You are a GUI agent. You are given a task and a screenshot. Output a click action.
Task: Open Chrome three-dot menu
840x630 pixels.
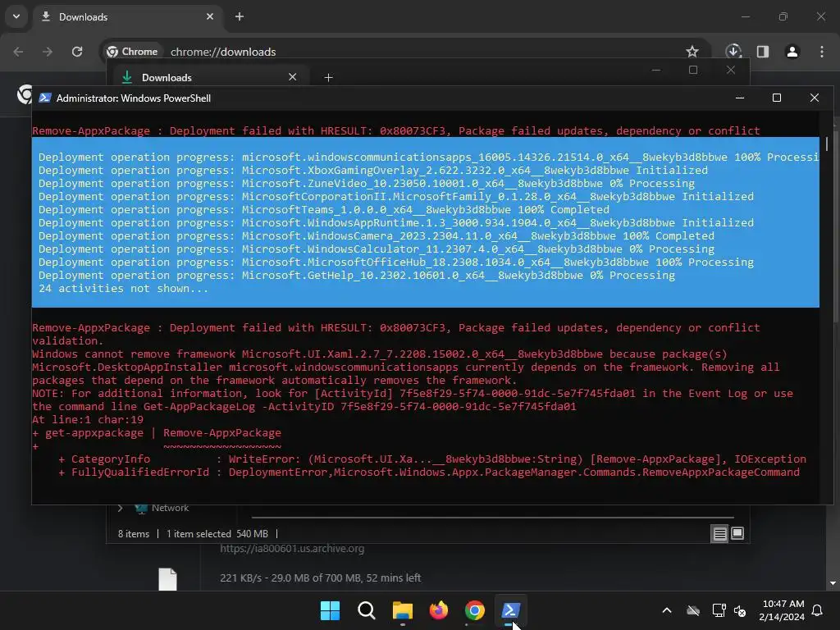coord(822,52)
